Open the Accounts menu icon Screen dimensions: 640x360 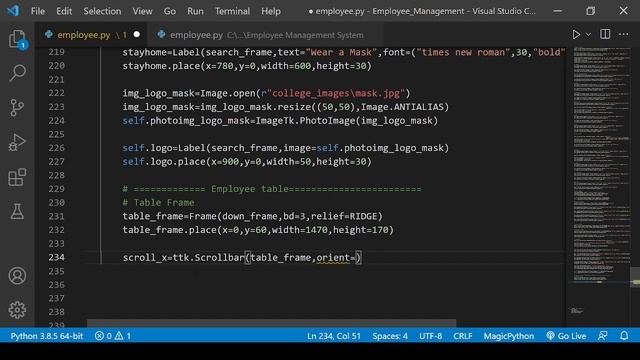pos(17,276)
